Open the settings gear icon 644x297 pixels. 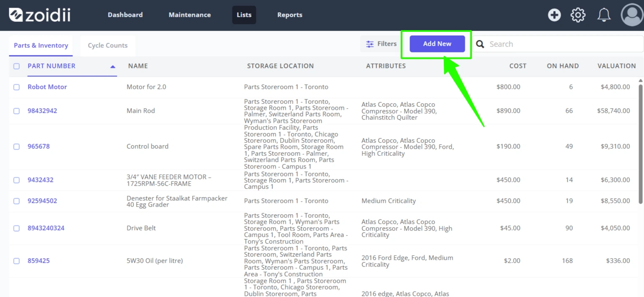[x=578, y=15]
